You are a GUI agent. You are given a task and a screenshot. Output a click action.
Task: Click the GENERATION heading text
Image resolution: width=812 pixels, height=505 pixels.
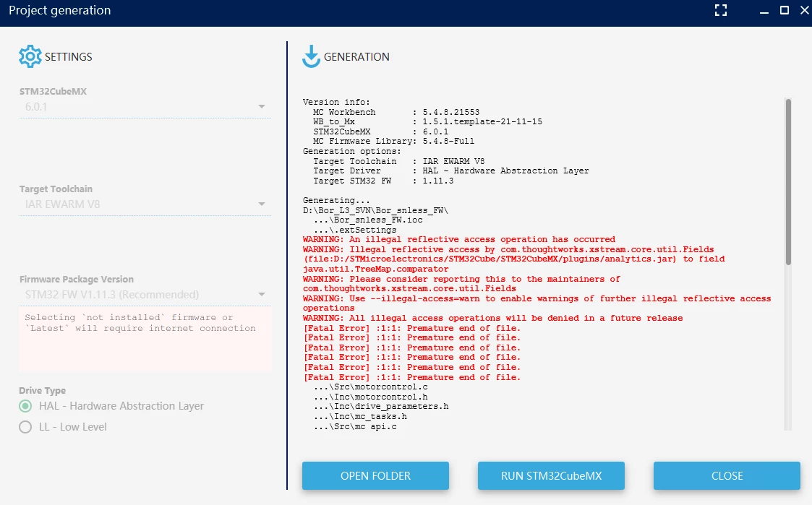point(356,57)
